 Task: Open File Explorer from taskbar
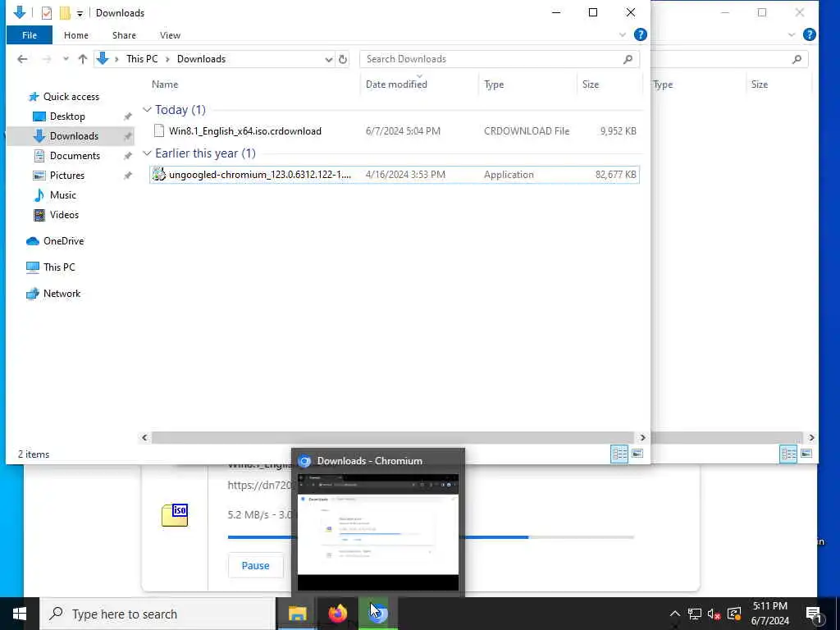click(x=297, y=614)
